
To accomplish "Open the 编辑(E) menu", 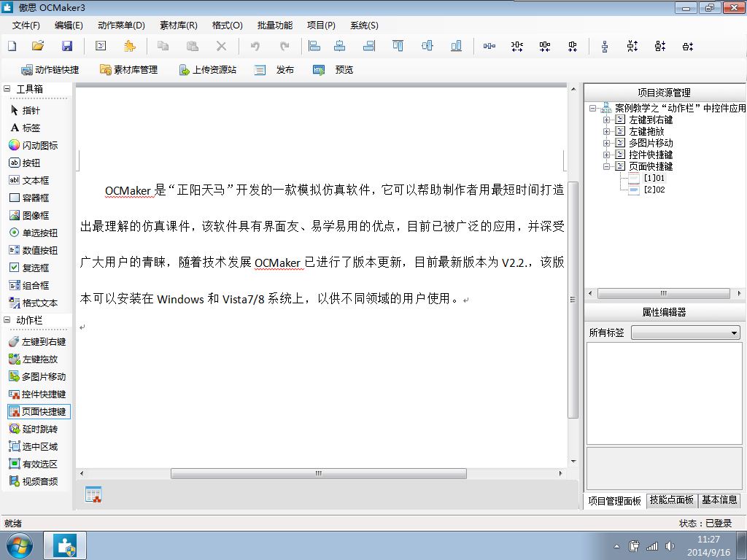I will coord(69,26).
